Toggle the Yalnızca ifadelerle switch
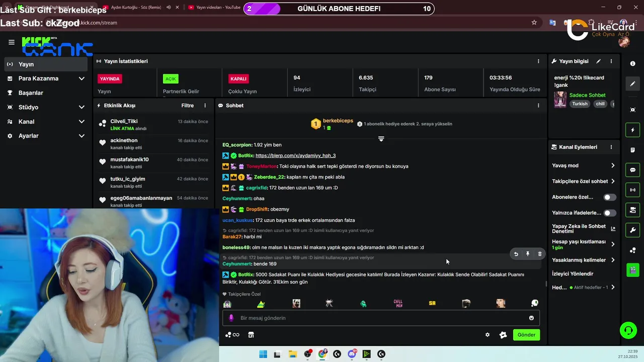The width and height of the screenshot is (644, 362). click(x=610, y=213)
